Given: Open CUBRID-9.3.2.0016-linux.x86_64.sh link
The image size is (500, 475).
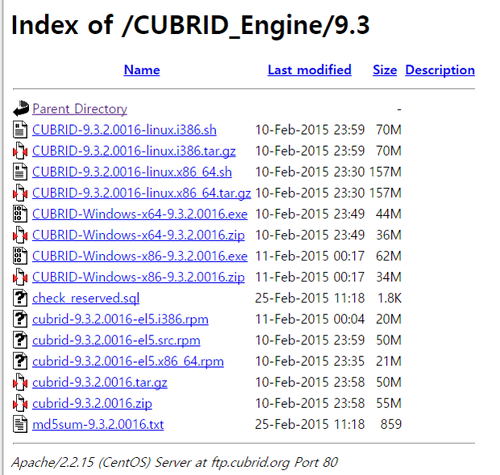Looking at the screenshot, I should [132, 172].
